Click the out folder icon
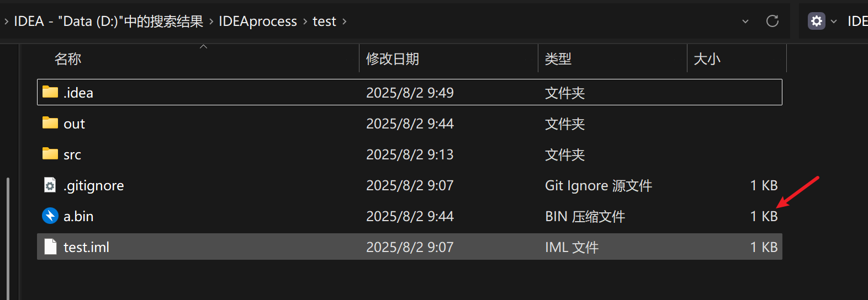This screenshot has height=300, width=868. 50,122
